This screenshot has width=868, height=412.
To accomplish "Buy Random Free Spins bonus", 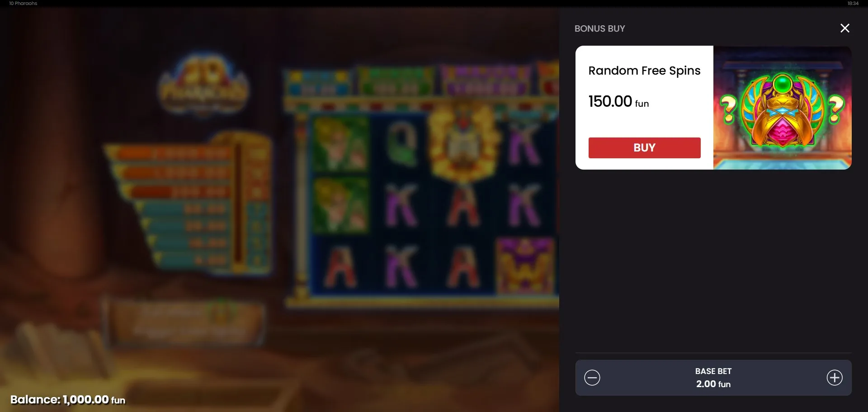I will point(644,148).
